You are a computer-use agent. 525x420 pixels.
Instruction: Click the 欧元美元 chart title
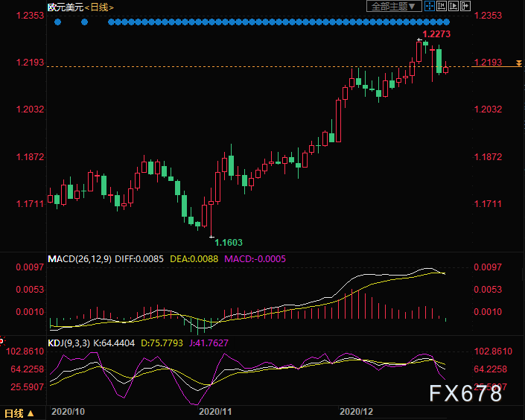[x=63, y=7]
